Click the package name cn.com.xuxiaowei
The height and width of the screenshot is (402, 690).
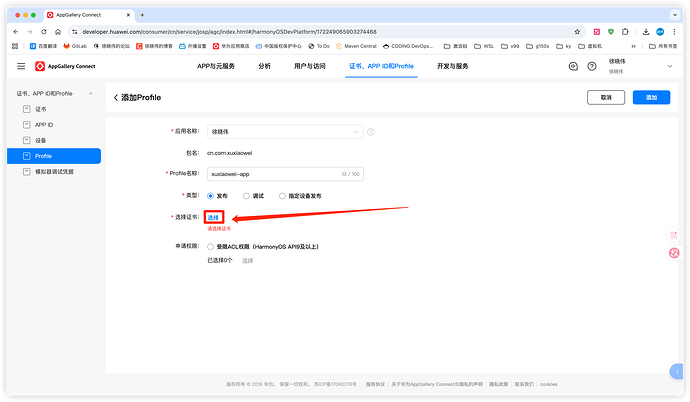coord(230,153)
